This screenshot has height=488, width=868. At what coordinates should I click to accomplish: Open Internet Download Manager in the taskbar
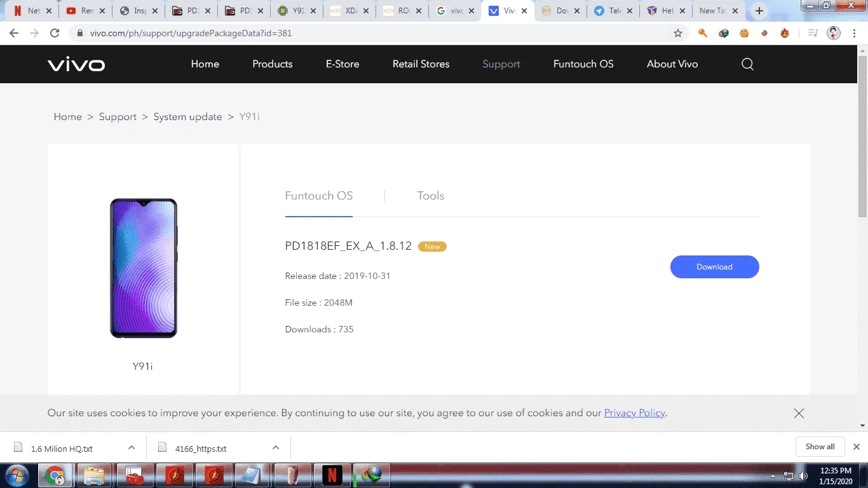click(x=372, y=475)
